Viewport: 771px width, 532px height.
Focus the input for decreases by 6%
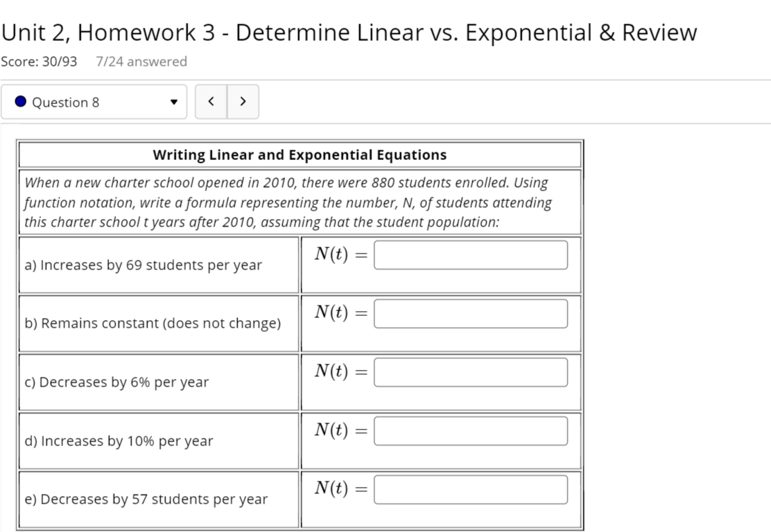[471, 372]
